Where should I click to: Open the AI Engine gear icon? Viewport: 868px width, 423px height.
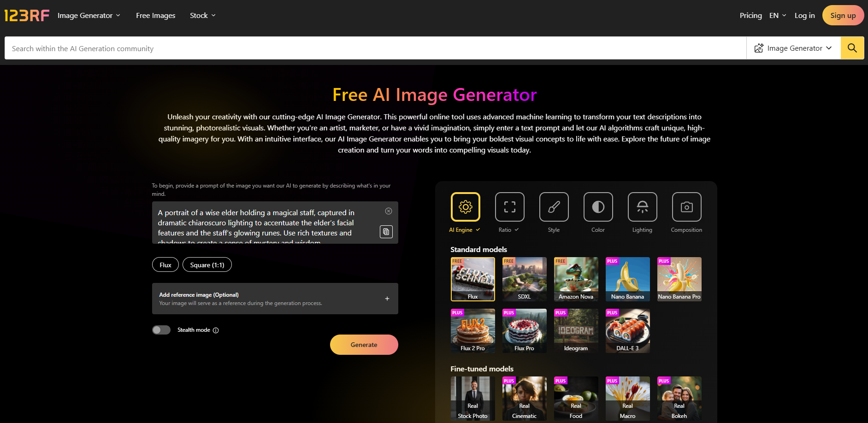465,207
